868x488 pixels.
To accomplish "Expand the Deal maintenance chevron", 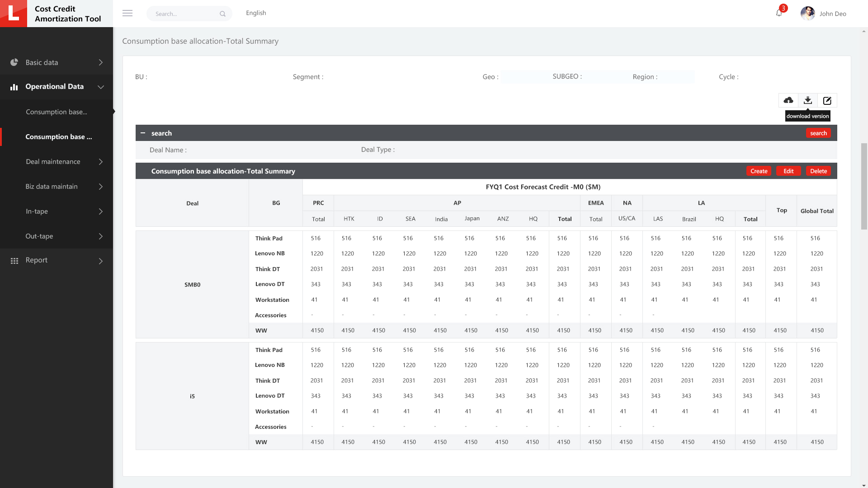I will [x=101, y=162].
